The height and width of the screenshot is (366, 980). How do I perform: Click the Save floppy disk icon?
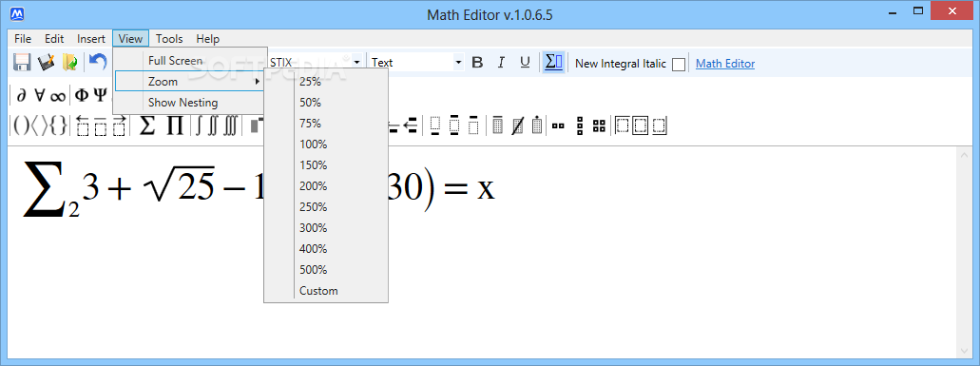(23, 63)
